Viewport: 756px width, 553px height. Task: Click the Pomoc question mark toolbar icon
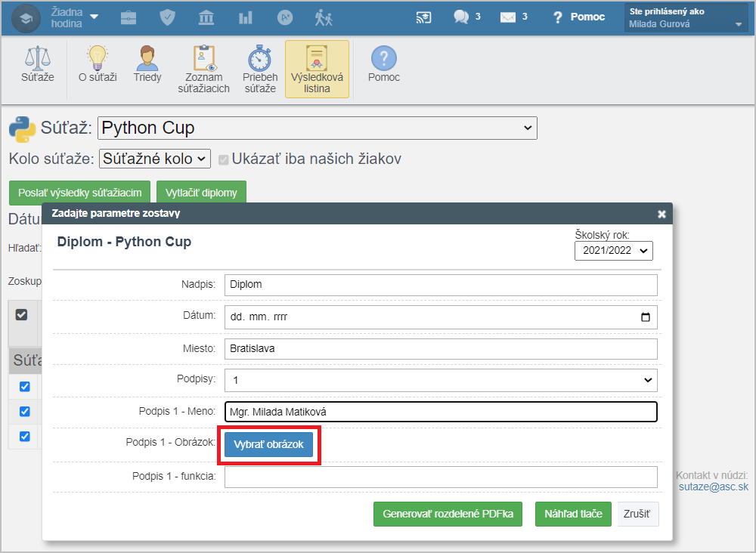tap(384, 64)
